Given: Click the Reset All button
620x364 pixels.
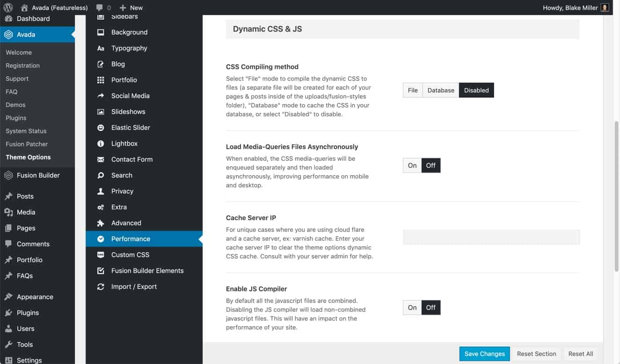Looking at the screenshot, I should (581, 354).
